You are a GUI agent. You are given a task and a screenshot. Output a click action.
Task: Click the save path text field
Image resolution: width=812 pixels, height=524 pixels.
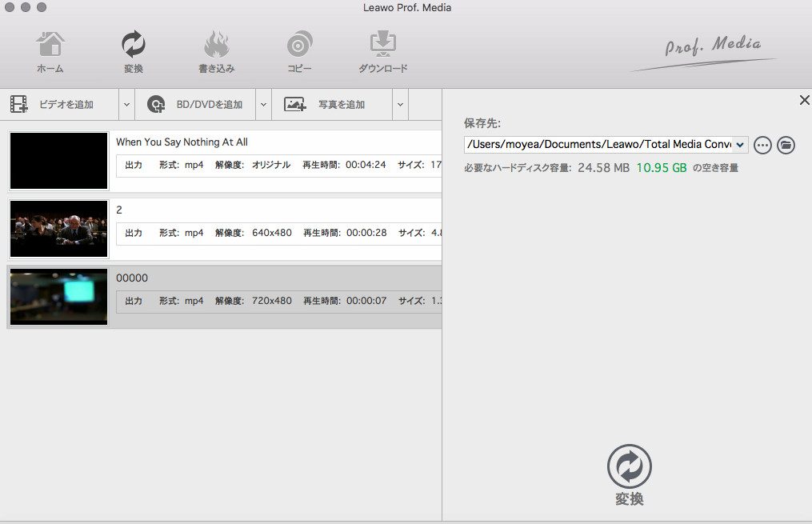point(597,145)
